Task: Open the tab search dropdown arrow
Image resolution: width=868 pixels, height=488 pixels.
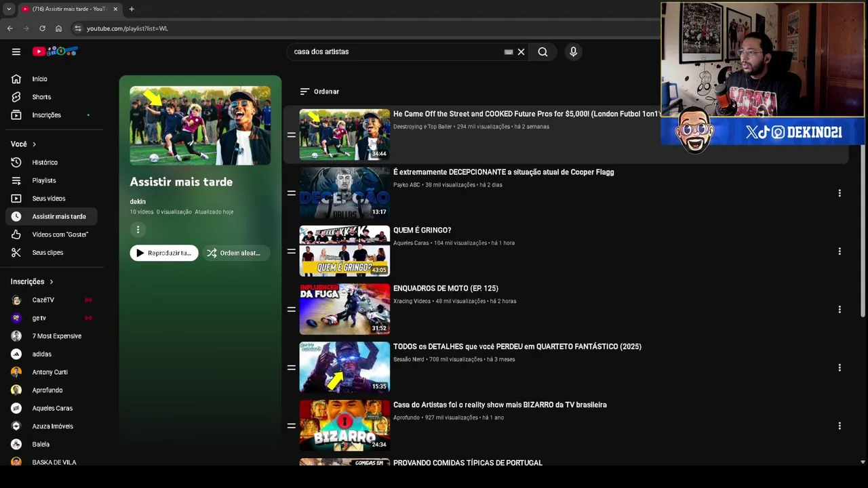Action: pos(9,9)
